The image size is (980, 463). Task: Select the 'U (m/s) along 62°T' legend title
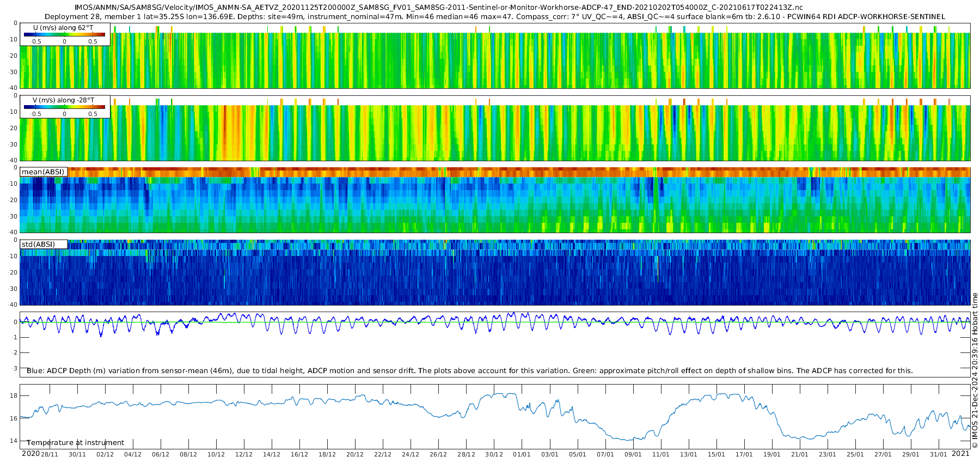coord(63,28)
